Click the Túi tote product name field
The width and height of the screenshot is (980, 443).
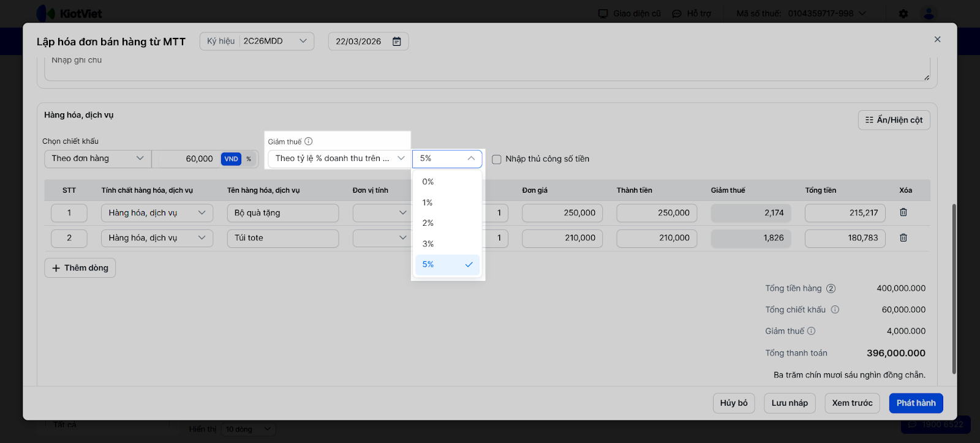coord(282,238)
